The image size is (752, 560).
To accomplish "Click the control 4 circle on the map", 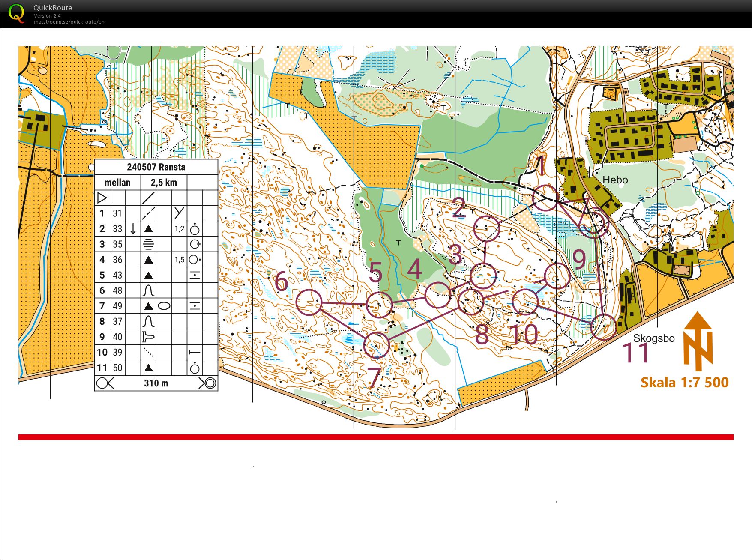I will [438, 295].
